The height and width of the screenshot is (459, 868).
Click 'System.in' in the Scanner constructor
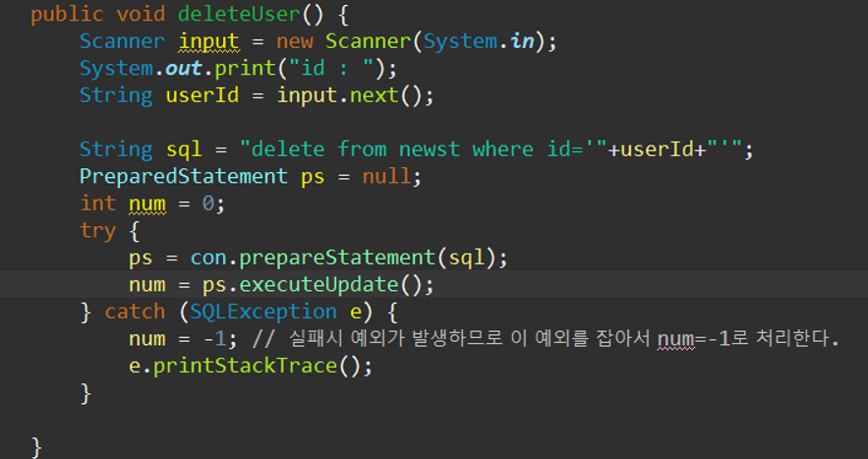pyautogui.click(x=479, y=41)
